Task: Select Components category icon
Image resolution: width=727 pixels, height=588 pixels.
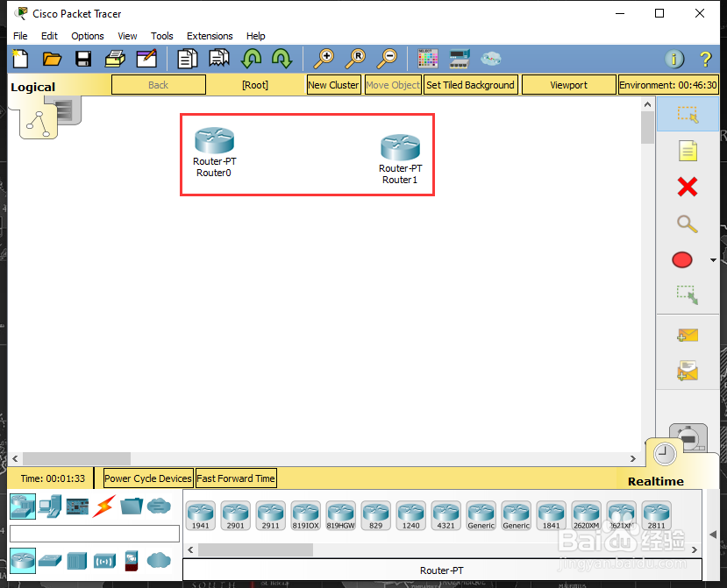Action: point(77,507)
